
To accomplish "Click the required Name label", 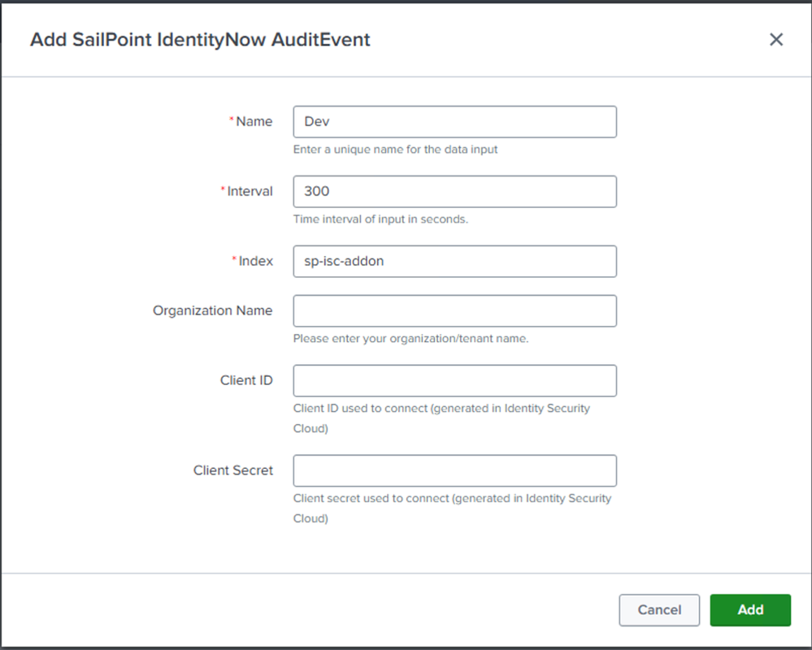I will click(254, 122).
